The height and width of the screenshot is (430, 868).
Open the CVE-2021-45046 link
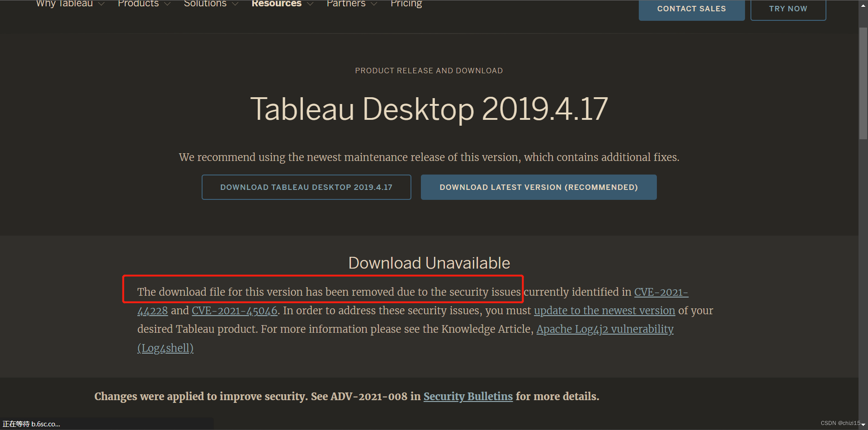click(x=235, y=311)
